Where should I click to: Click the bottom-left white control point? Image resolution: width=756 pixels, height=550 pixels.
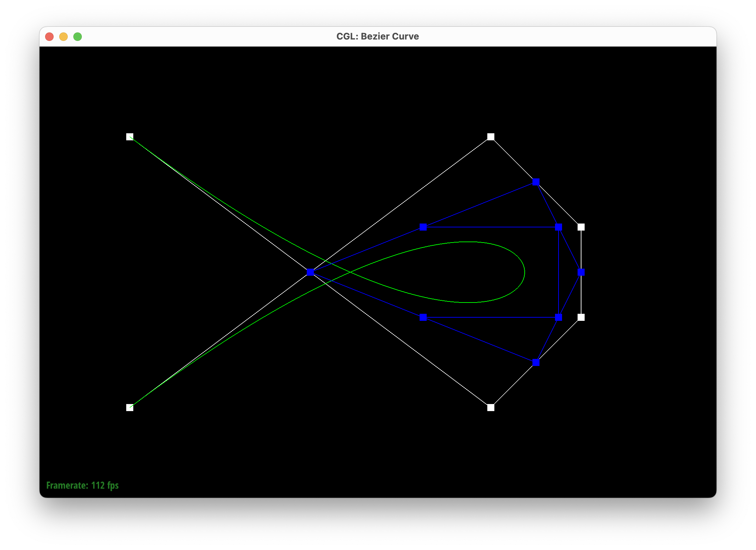(130, 408)
